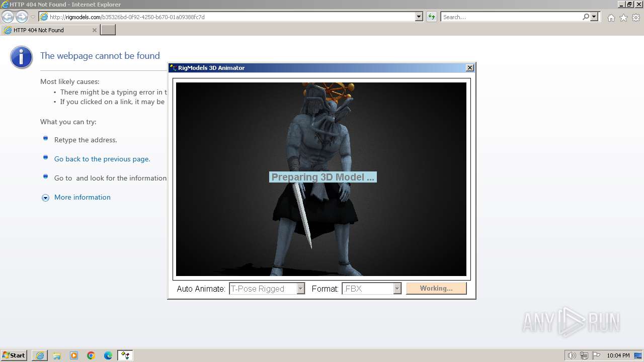
Task: Open the Auto Animate T-Pose Rigged dropdown
Action: (267, 289)
